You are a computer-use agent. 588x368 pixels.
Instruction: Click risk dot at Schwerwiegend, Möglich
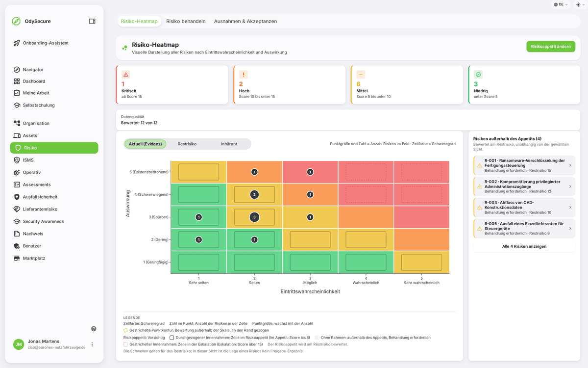[x=310, y=194]
